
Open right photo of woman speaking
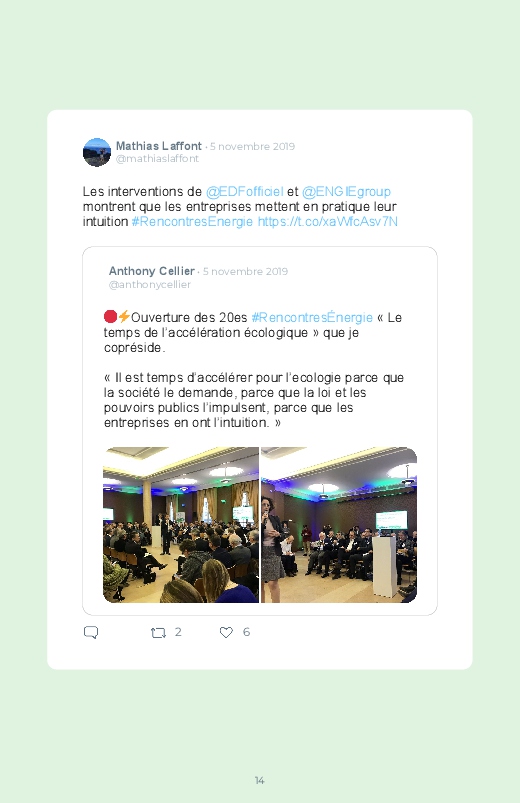point(339,525)
